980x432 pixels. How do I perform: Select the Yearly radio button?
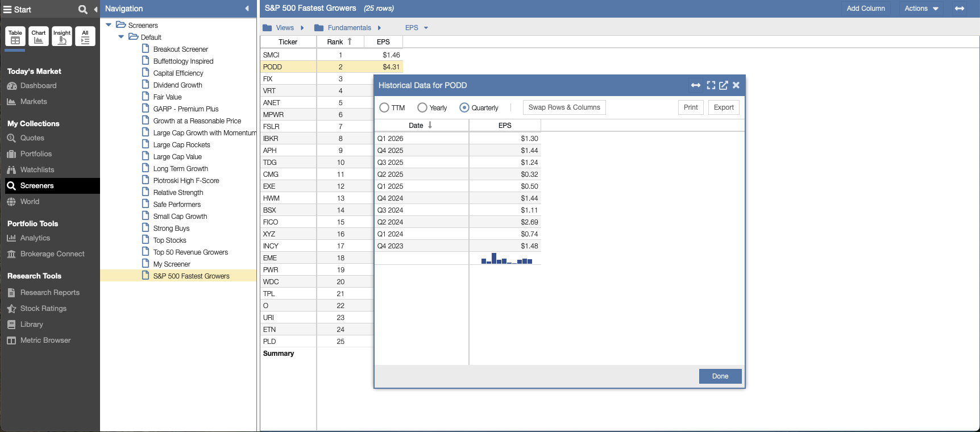pyautogui.click(x=422, y=107)
